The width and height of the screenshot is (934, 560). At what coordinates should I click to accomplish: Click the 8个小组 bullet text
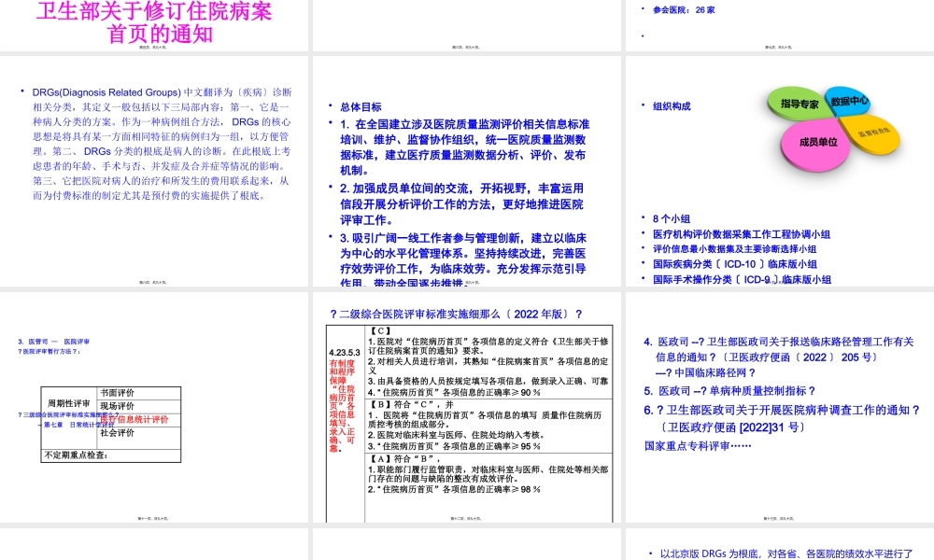[672, 218]
